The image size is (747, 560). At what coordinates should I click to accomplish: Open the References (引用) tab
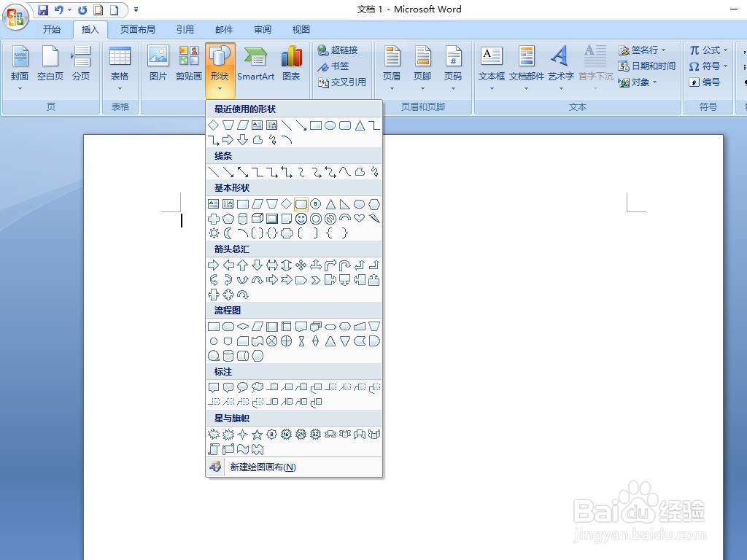tap(185, 29)
